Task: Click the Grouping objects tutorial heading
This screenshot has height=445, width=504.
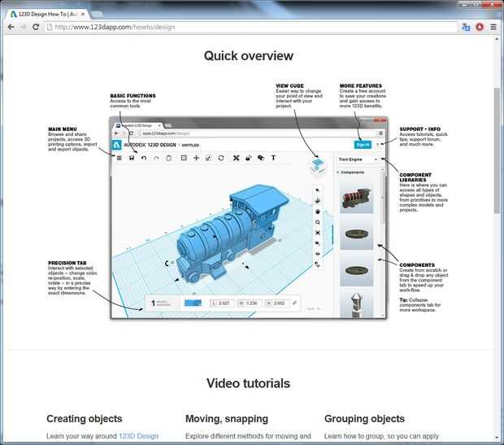Action: [364, 419]
